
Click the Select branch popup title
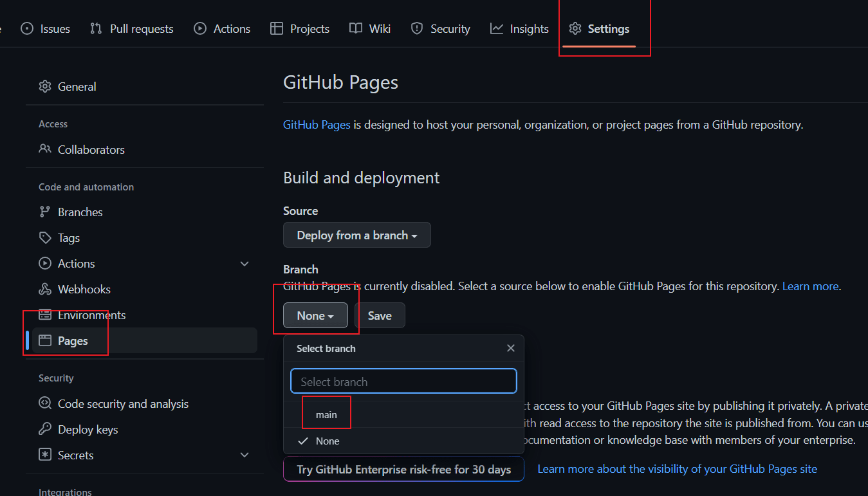coord(326,348)
